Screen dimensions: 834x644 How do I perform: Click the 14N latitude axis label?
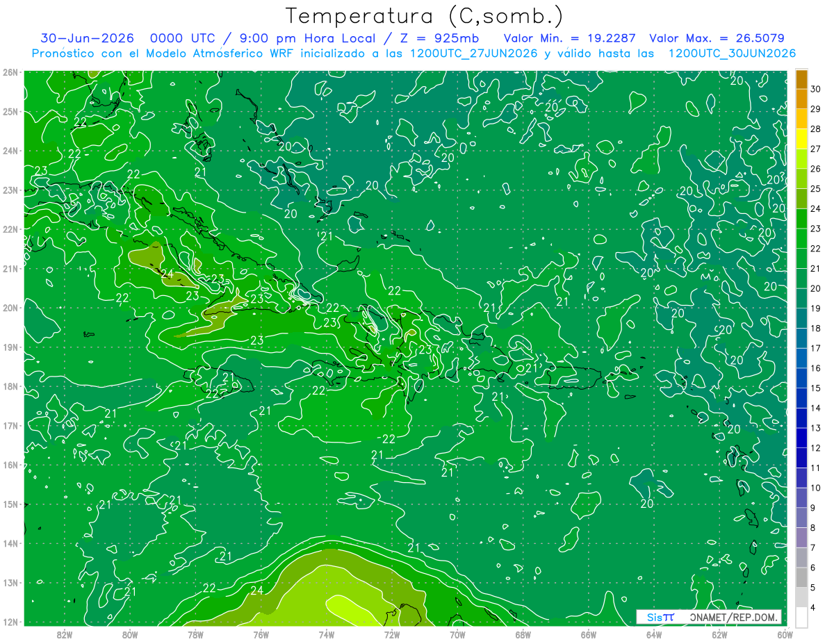(x=10, y=543)
